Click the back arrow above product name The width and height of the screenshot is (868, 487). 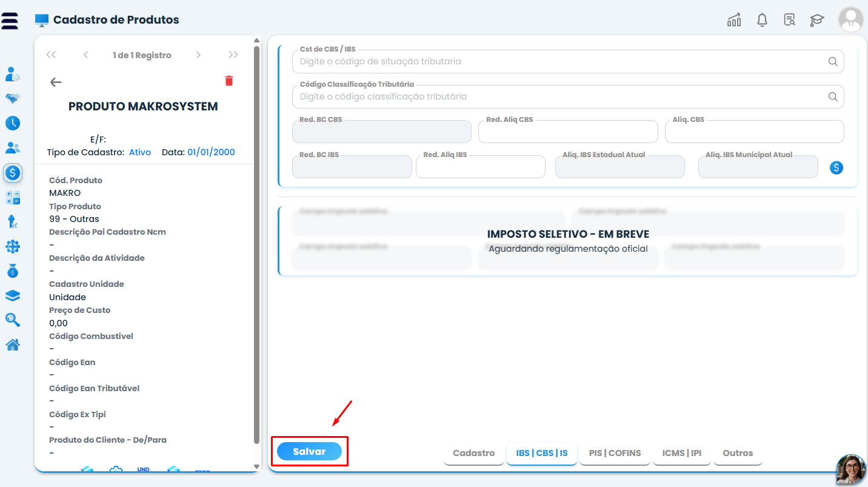point(56,82)
